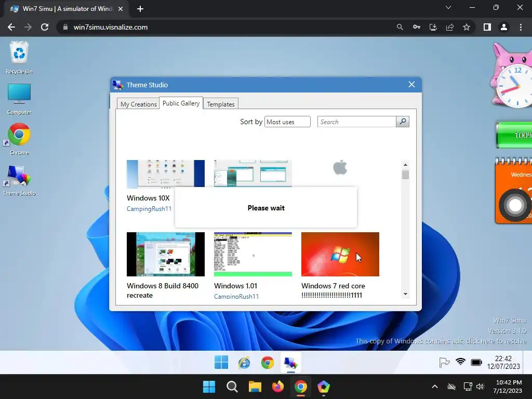Image resolution: width=532 pixels, height=399 pixels.
Task: Open a new browser tab
Action: click(x=140, y=9)
